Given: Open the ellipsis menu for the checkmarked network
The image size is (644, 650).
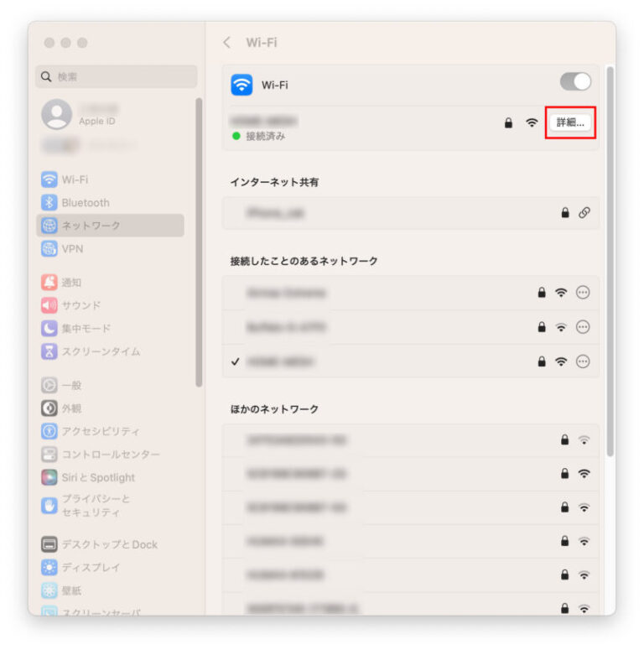Looking at the screenshot, I should point(583,361).
